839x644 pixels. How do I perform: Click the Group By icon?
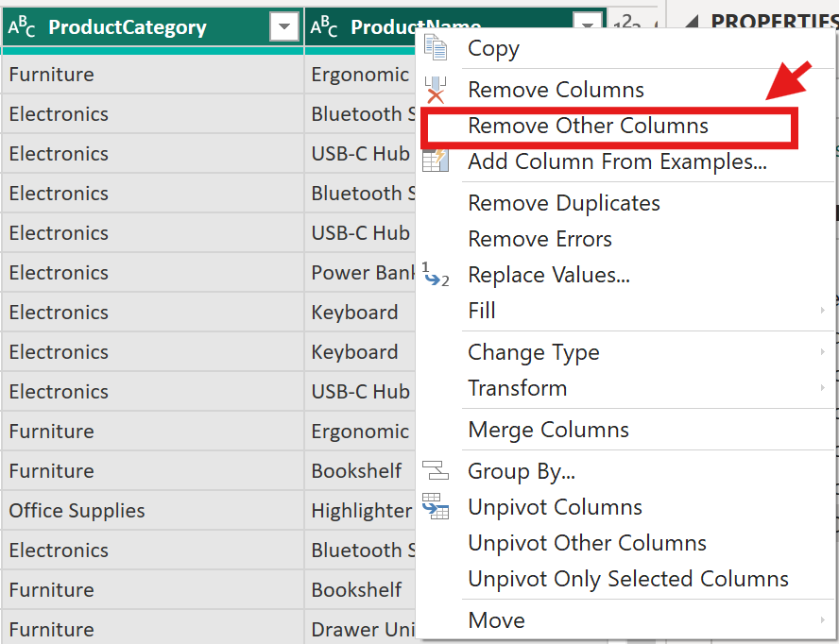436,470
